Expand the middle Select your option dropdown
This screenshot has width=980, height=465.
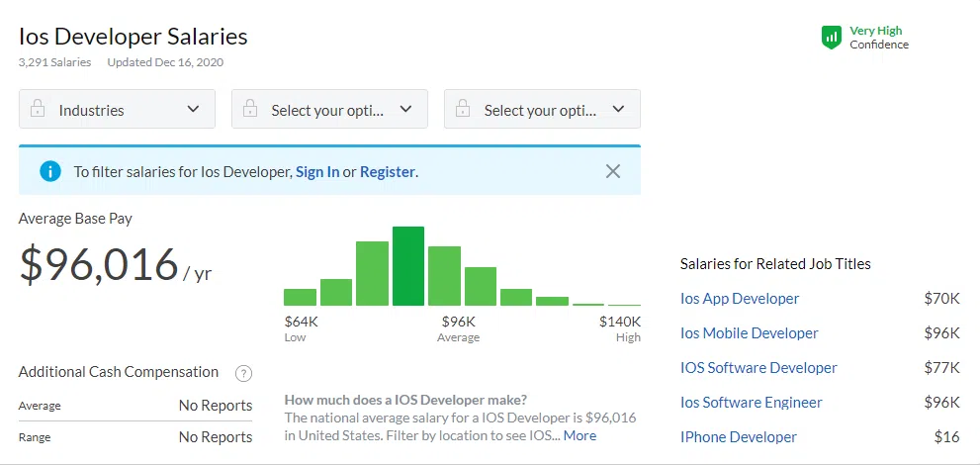[329, 110]
